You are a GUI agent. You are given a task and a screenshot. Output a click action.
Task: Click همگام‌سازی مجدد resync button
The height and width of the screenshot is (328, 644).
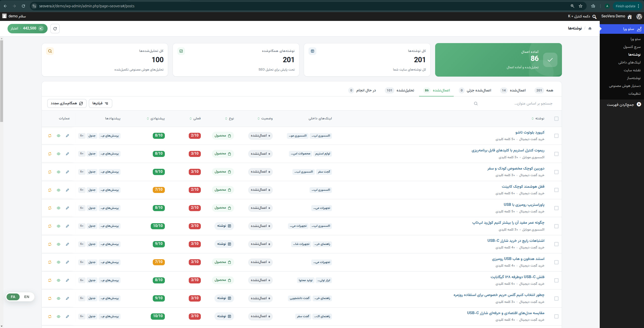[67, 103]
